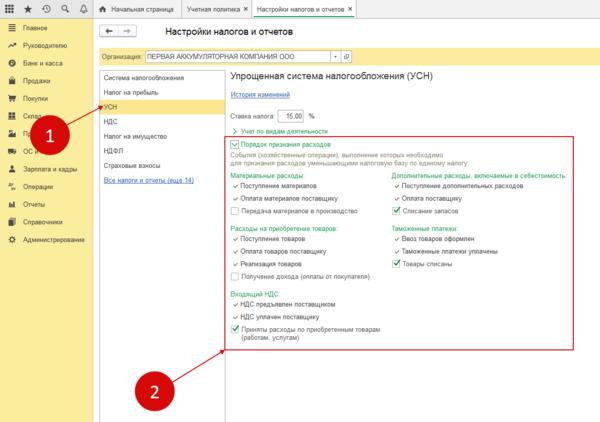Toggle Получение дохода (оплаты от покупателя) checkbox

tap(235, 276)
